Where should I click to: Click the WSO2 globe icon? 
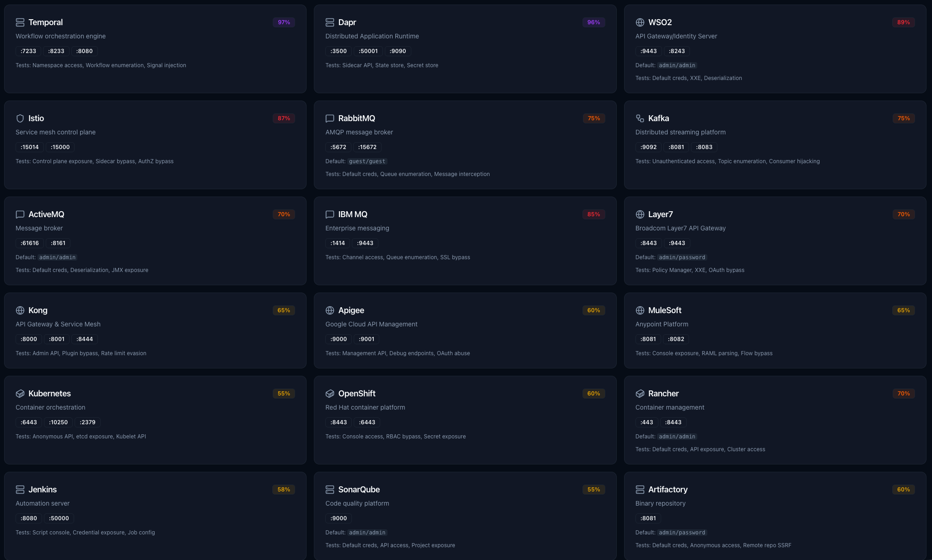pyautogui.click(x=640, y=21)
